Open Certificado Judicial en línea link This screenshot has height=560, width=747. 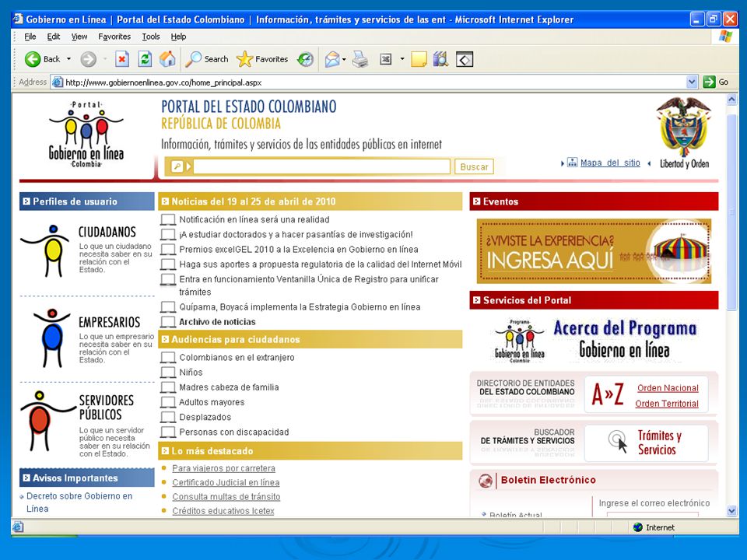click(226, 482)
